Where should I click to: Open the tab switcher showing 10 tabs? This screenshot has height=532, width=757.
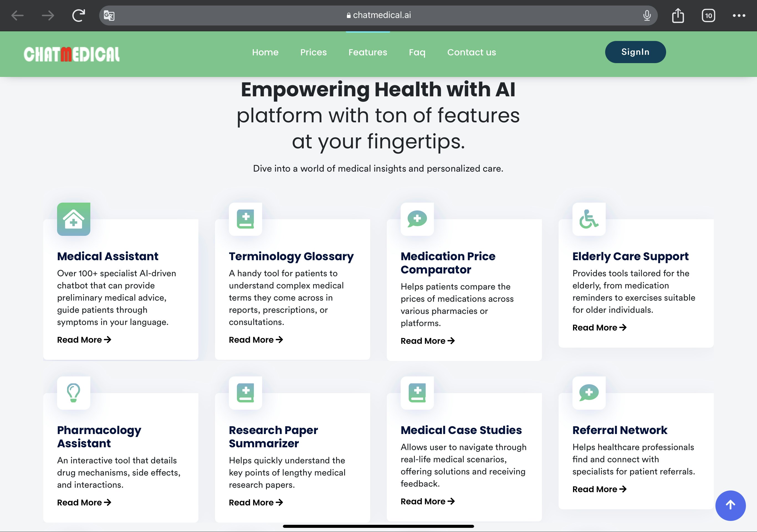click(708, 16)
